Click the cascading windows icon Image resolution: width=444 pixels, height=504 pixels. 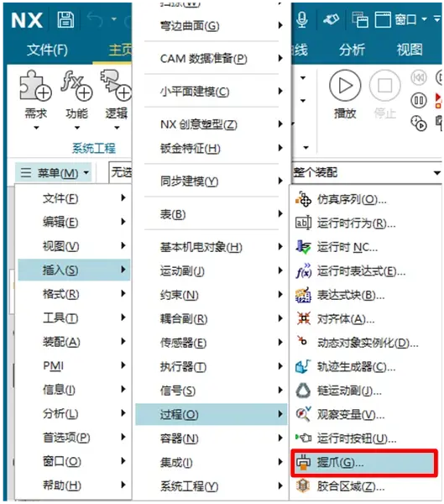click(360, 19)
